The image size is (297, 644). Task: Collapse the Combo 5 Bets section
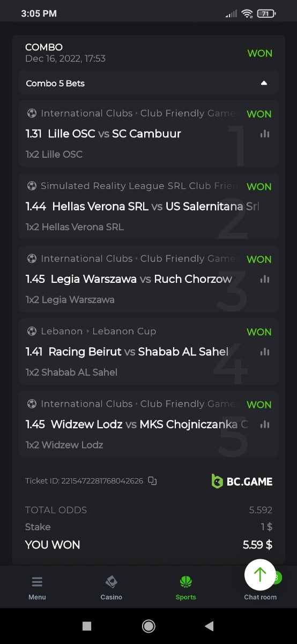(263, 83)
